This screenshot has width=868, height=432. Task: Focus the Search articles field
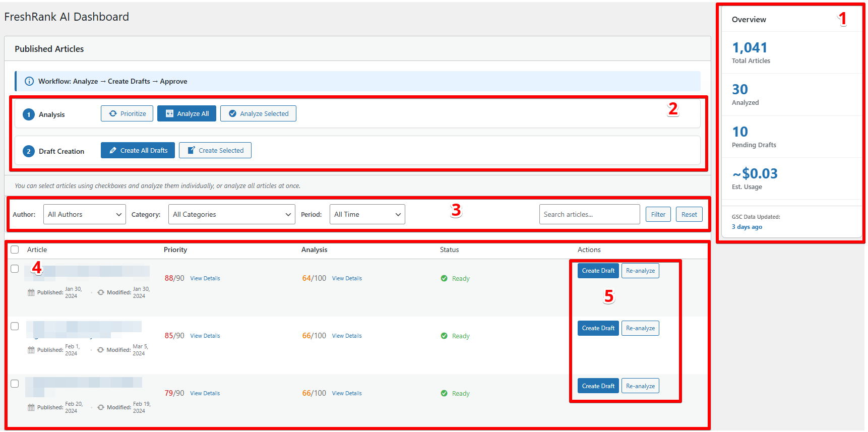(590, 214)
